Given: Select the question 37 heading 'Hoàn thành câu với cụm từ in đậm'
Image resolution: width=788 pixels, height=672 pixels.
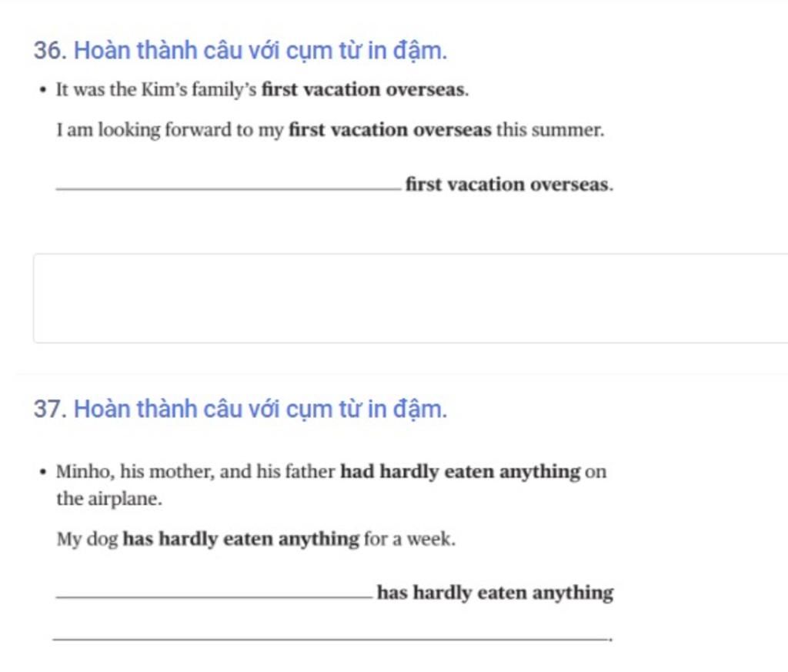Looking at the screenshot, I should (260, 410).
